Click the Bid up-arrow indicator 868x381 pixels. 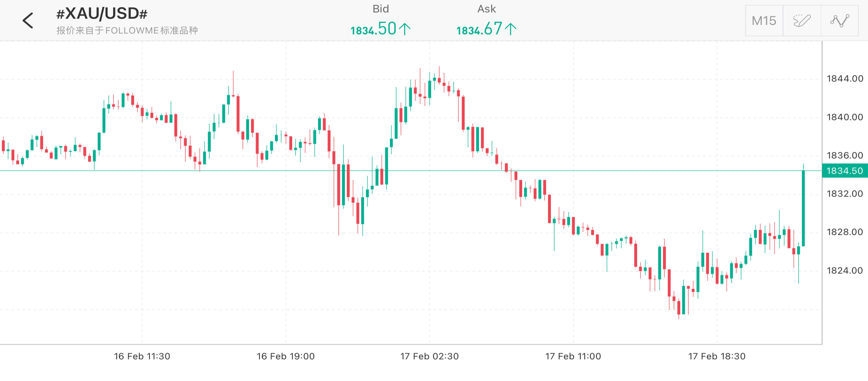405,29
